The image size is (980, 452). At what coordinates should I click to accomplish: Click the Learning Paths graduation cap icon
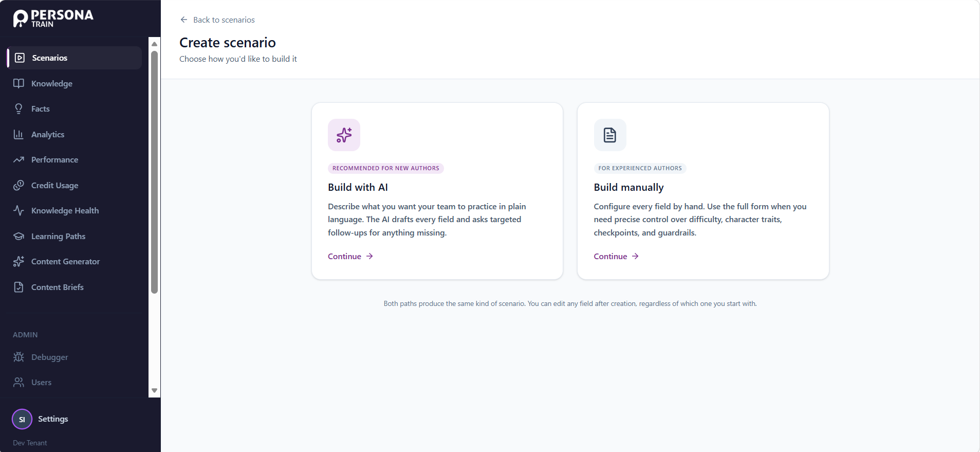19,236
